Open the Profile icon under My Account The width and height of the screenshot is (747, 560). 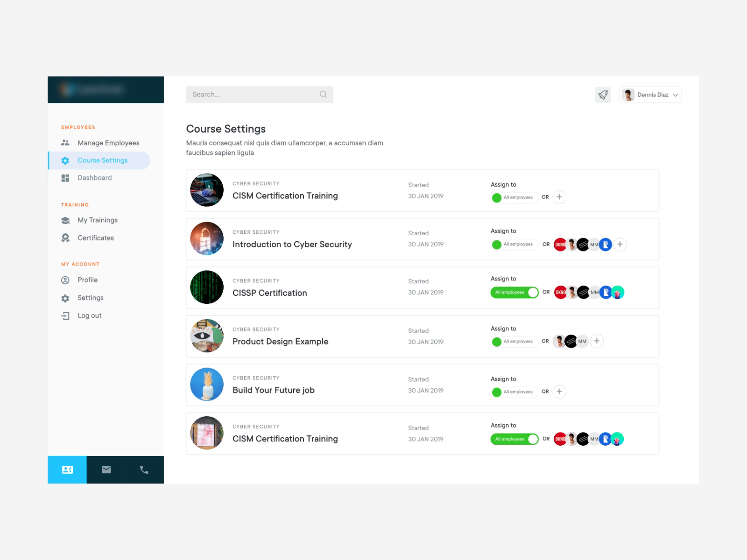tap(66, 280)
